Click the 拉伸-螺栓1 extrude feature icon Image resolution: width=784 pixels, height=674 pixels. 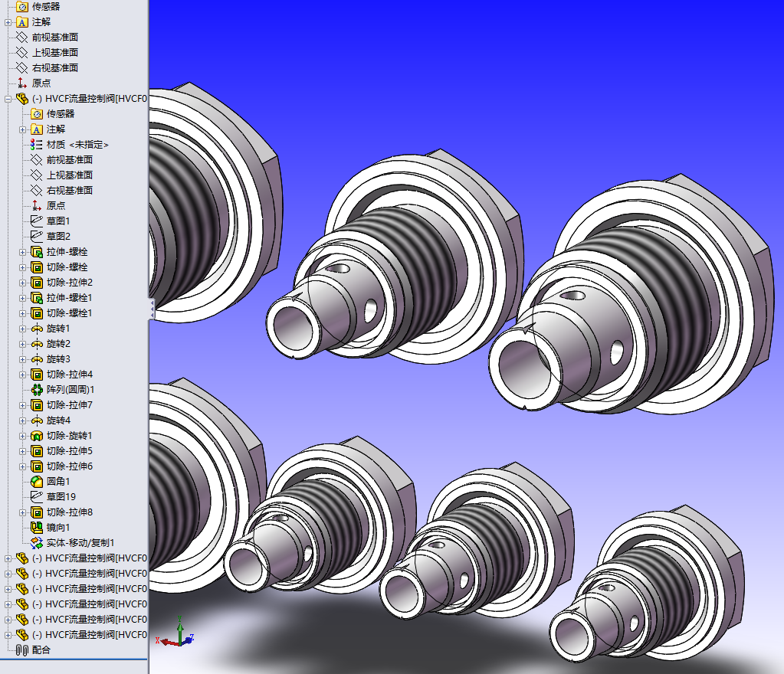point(37,298)
